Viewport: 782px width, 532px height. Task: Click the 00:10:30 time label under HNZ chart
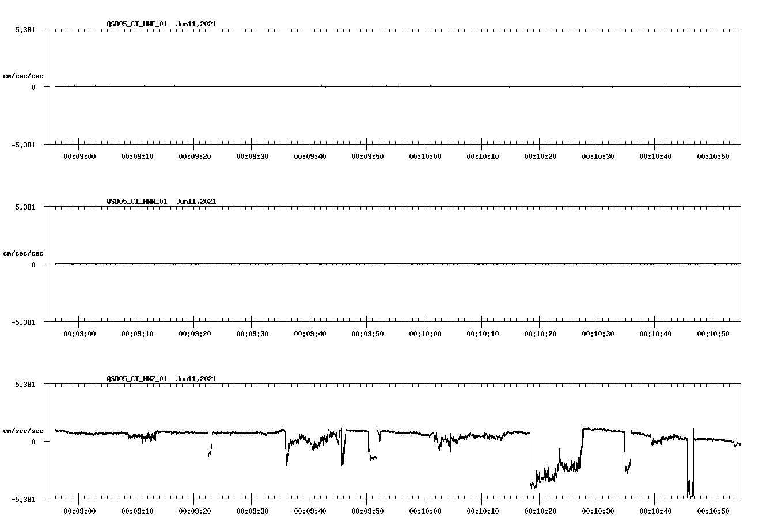[x=598, y=511]
